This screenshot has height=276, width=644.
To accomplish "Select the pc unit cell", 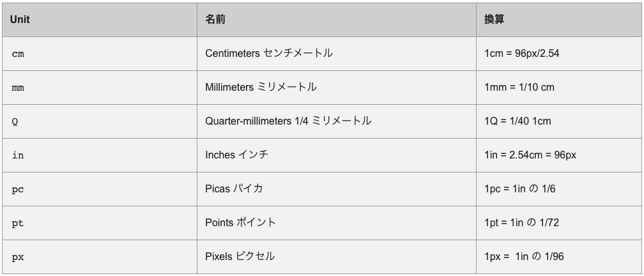I will (x=100, y=189).
